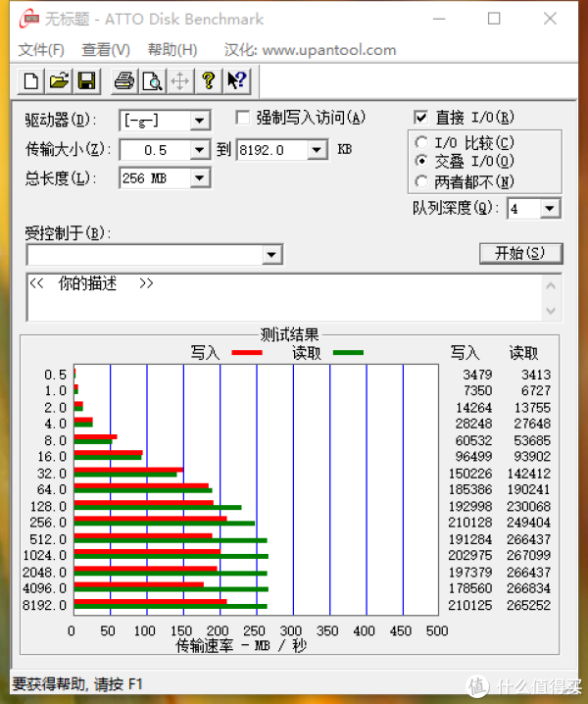Click write value 150226

(470, 474)
